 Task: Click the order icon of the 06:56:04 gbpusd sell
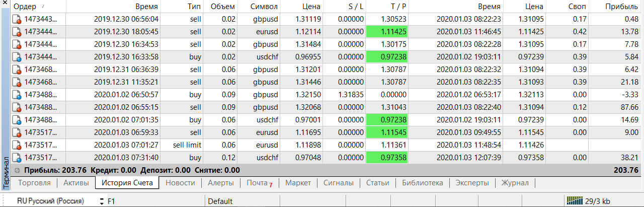(17, 20)
